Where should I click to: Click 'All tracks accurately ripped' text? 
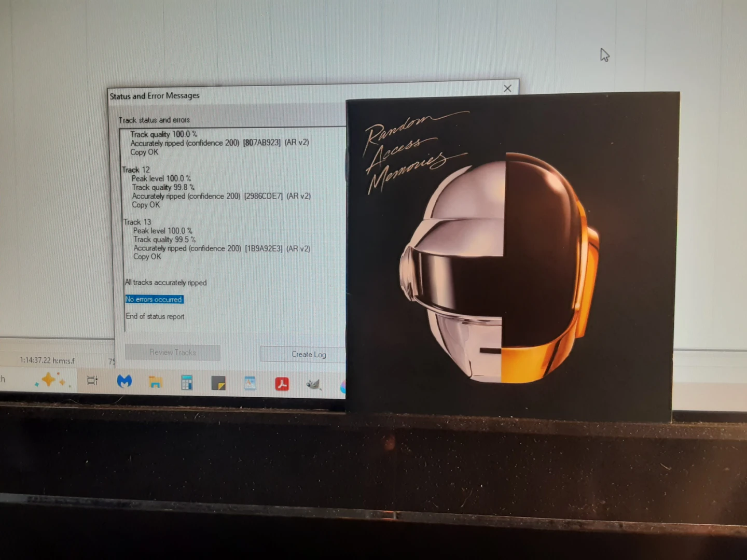(166, 283)
